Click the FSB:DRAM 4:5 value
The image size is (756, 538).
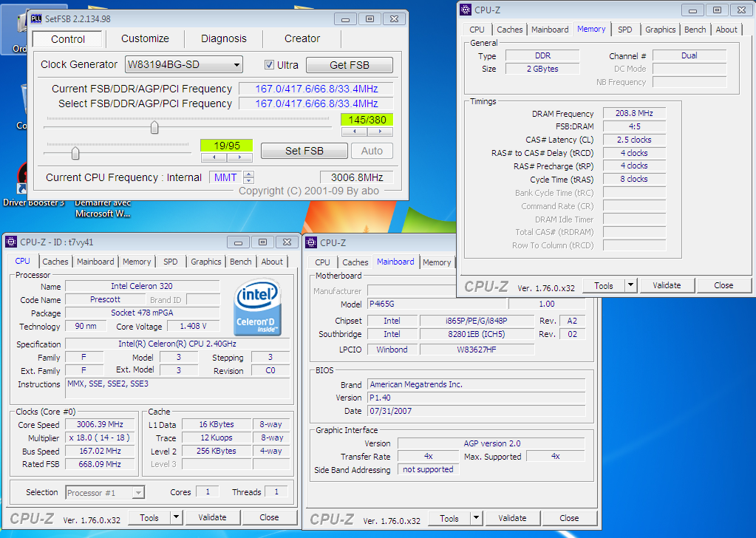(634, 127)
